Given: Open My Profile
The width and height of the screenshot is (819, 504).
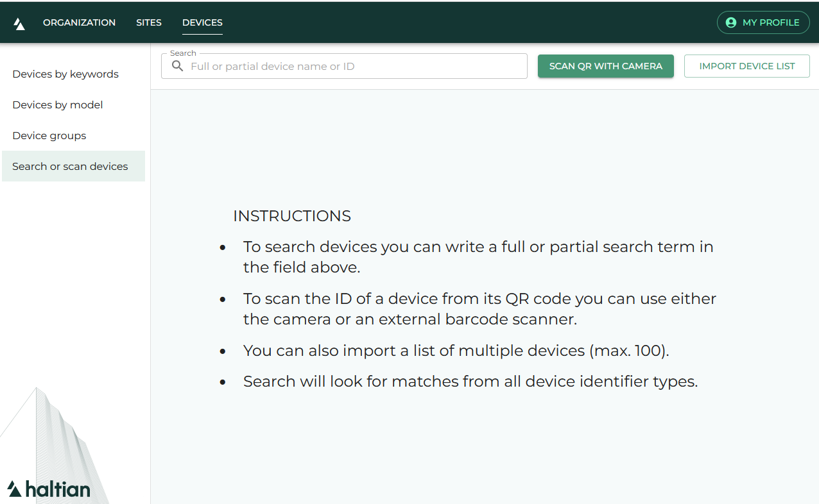Looking at the screenshot, I should click(x=763, y=22).
